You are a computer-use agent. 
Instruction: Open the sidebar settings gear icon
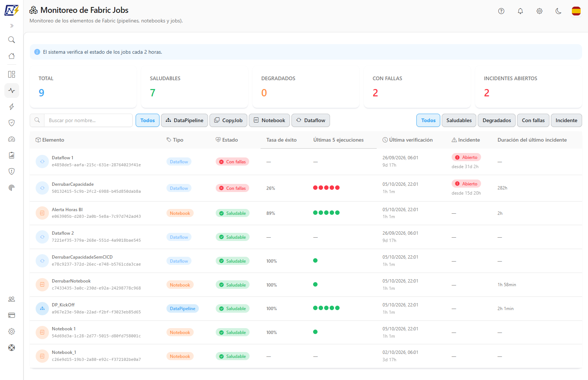[12, 331]
